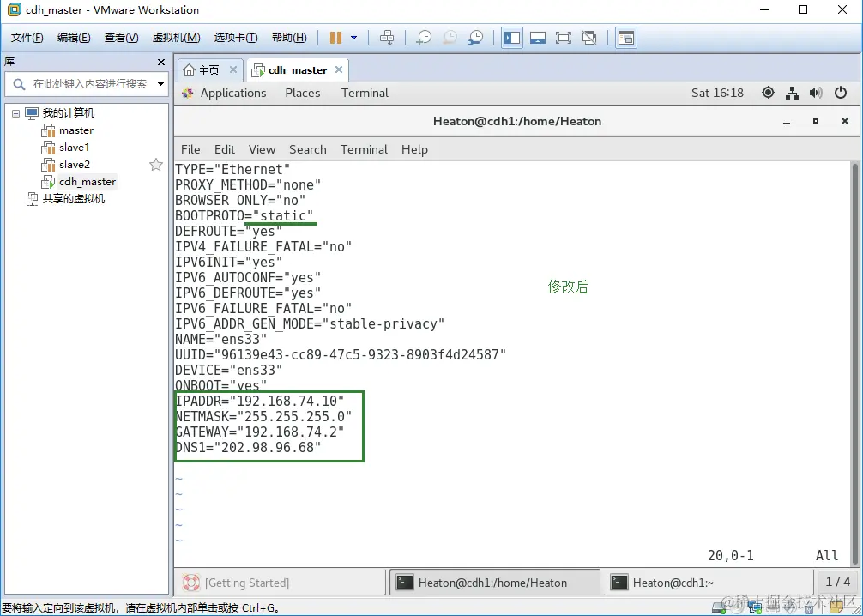
Task: Click the library search input field
Action: coord(90,84)
